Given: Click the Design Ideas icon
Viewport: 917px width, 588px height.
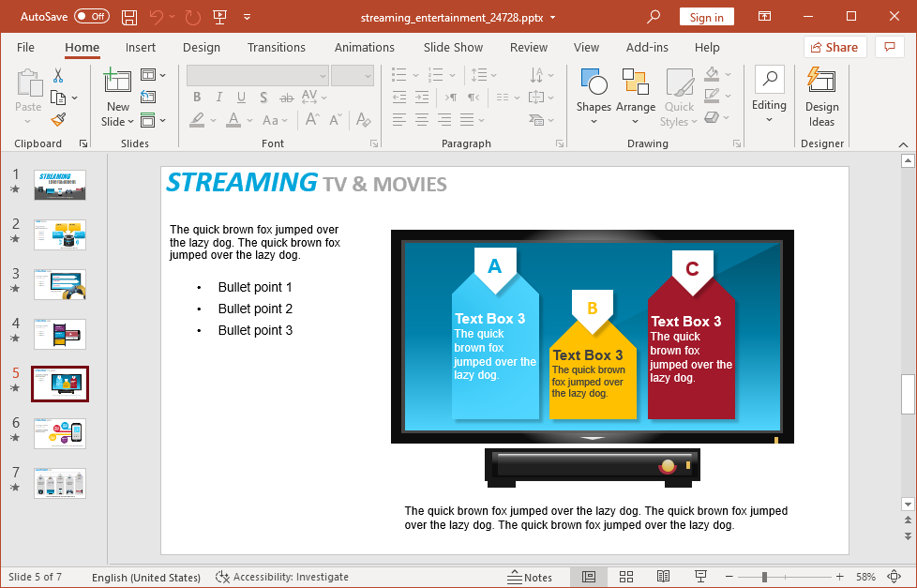Looking at the screenshot, I should click(821, 98).
